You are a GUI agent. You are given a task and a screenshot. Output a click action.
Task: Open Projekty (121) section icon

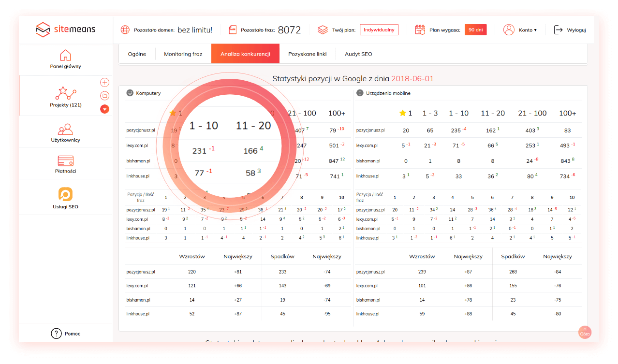(x=66, y=93)
